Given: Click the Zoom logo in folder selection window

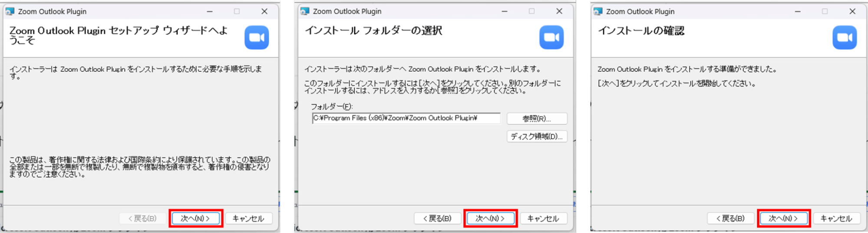Looking at the screenshot, I should (551, 37).
